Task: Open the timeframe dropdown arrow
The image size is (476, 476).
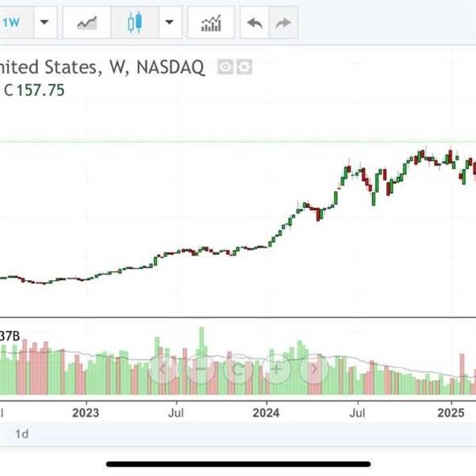Action: (x=45, y=22)
